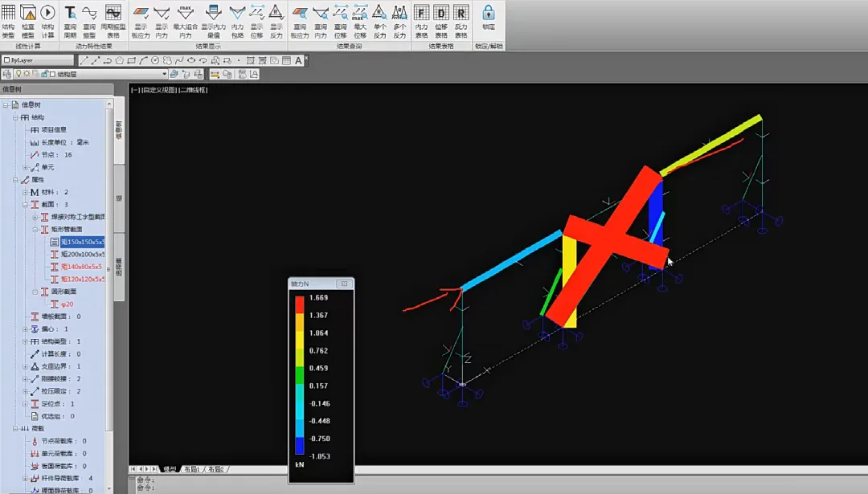The image size is (868, 494).
Task: Toggle the layer lock icon beside 结构层
Action: 43,74
